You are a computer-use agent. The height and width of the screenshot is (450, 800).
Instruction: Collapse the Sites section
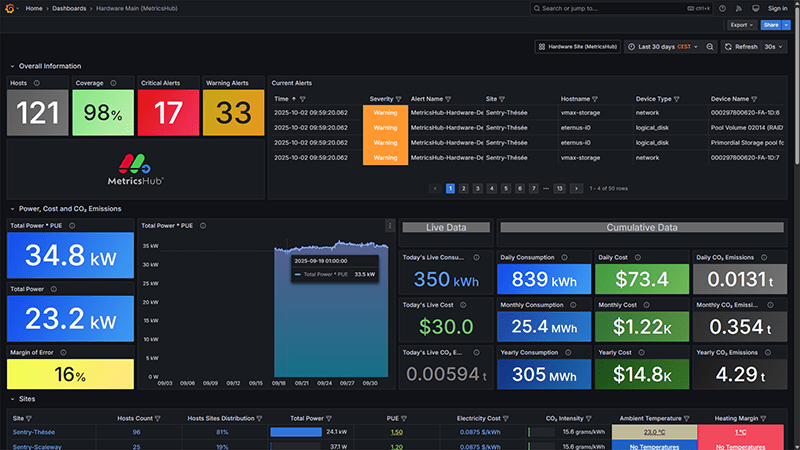[11, 398]
